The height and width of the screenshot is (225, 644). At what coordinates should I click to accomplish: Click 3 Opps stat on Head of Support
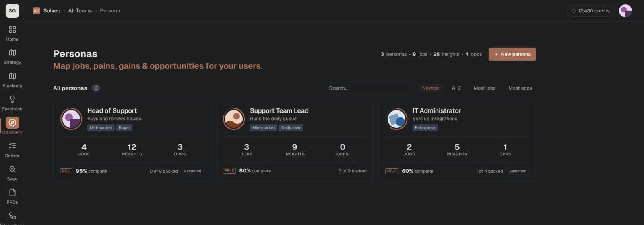(x=180, y=149)
